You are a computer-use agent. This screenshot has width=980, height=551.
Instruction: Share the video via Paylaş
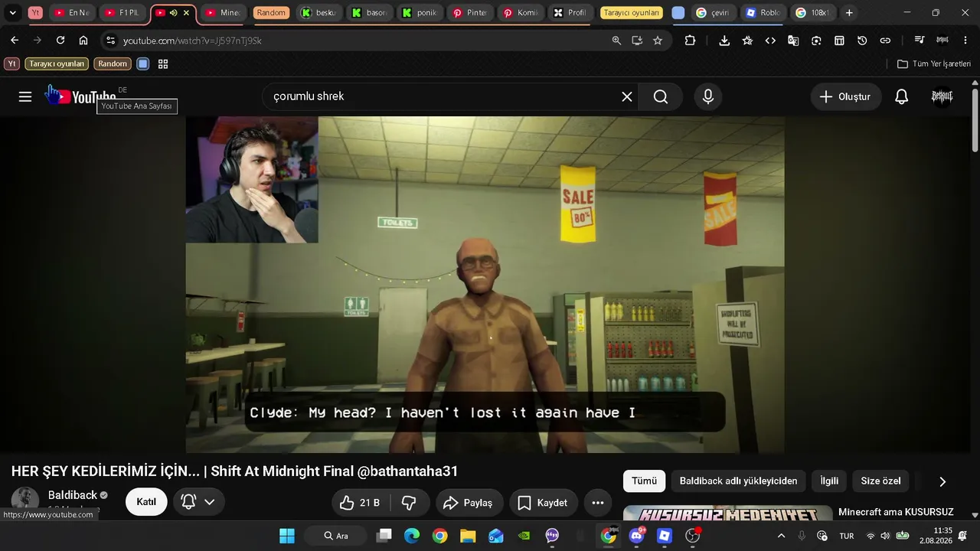point(469,503)
